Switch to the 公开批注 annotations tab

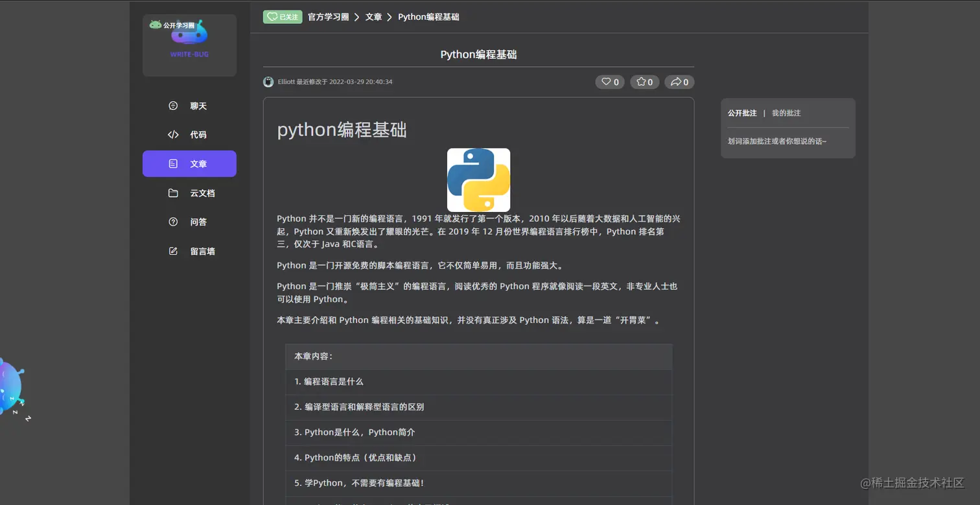point(742,113)
